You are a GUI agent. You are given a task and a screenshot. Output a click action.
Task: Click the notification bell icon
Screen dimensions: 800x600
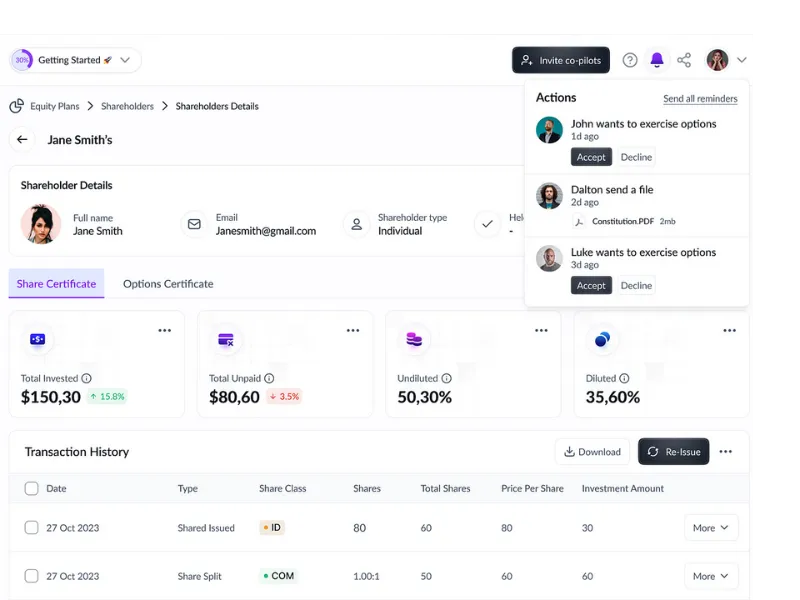pyautogui.click(x=656, y=60)
